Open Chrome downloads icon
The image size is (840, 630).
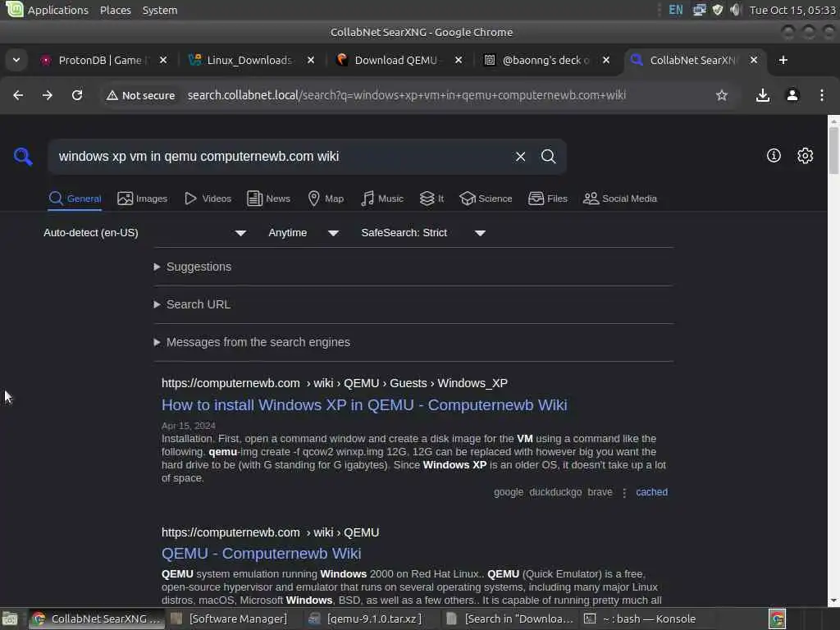pos(762,95)
